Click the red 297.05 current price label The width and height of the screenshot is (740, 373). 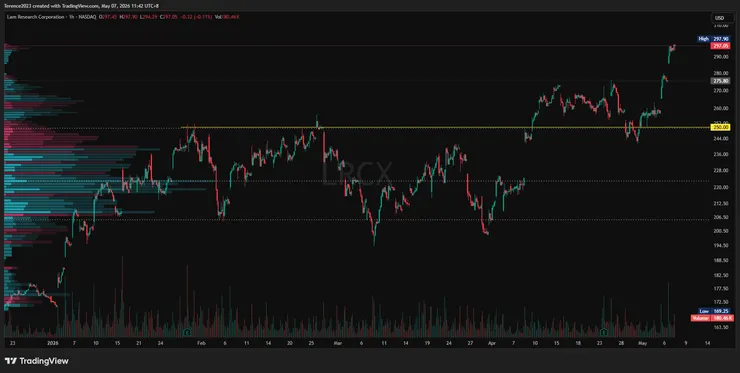click(x=720, y=46)
